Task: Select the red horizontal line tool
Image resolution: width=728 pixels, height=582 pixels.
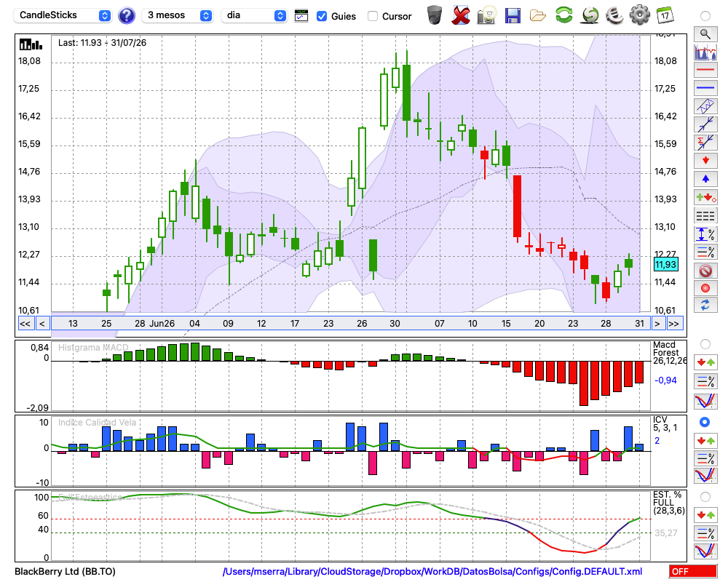Action: (x=705, y=70)
